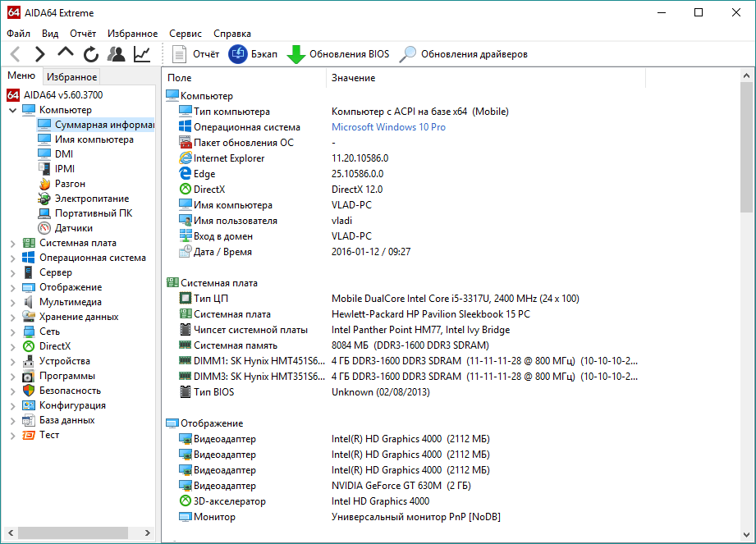Screen dimensions: 756x544
Task: Click the Поле column header
Action: (244, 78)
